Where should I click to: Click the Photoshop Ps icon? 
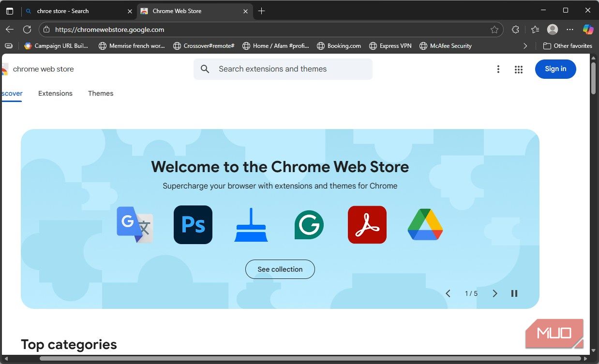tap(193, 225)
